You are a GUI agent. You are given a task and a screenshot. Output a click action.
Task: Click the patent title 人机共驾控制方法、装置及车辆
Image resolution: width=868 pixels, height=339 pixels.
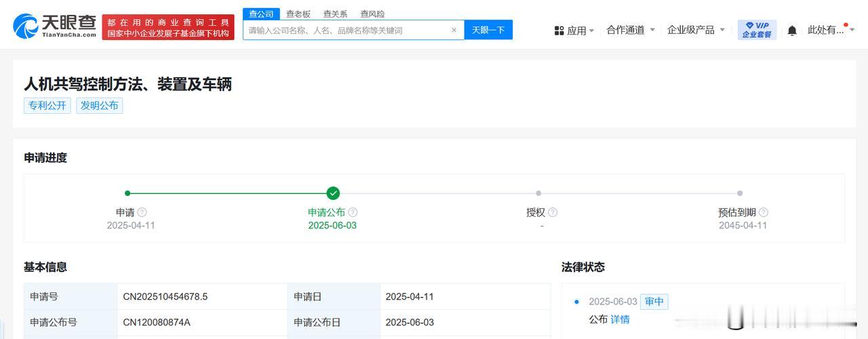[x=127, y=83]
